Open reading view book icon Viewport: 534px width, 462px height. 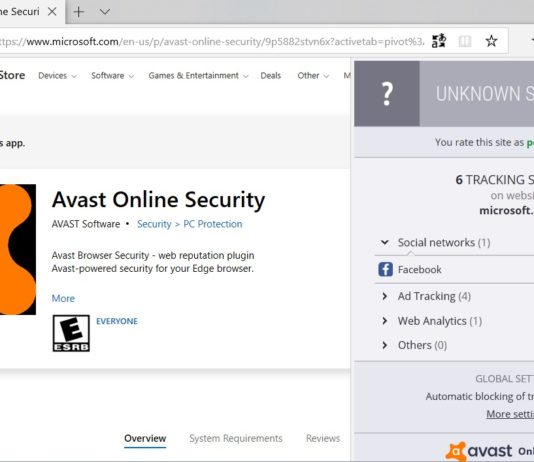point(465,41)
